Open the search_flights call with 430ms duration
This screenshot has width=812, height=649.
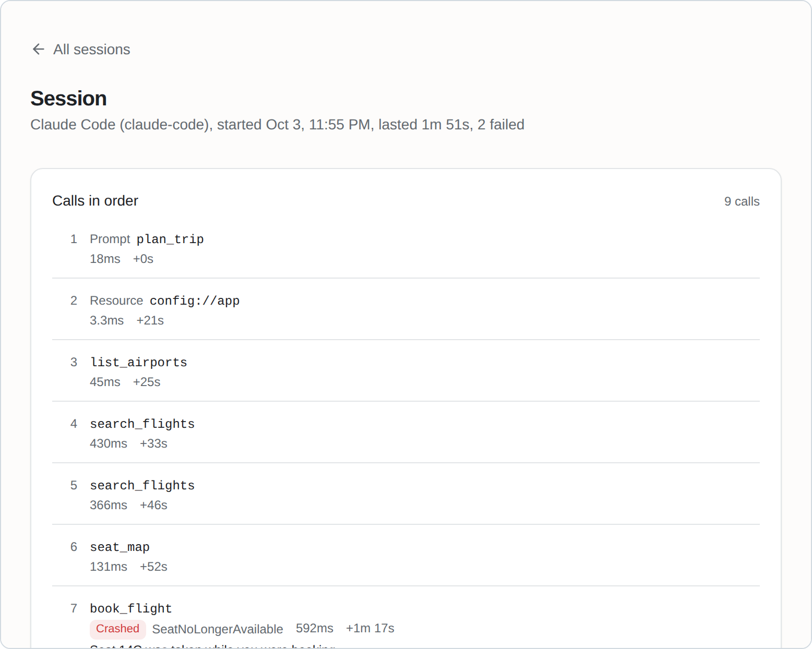(405, 432)
